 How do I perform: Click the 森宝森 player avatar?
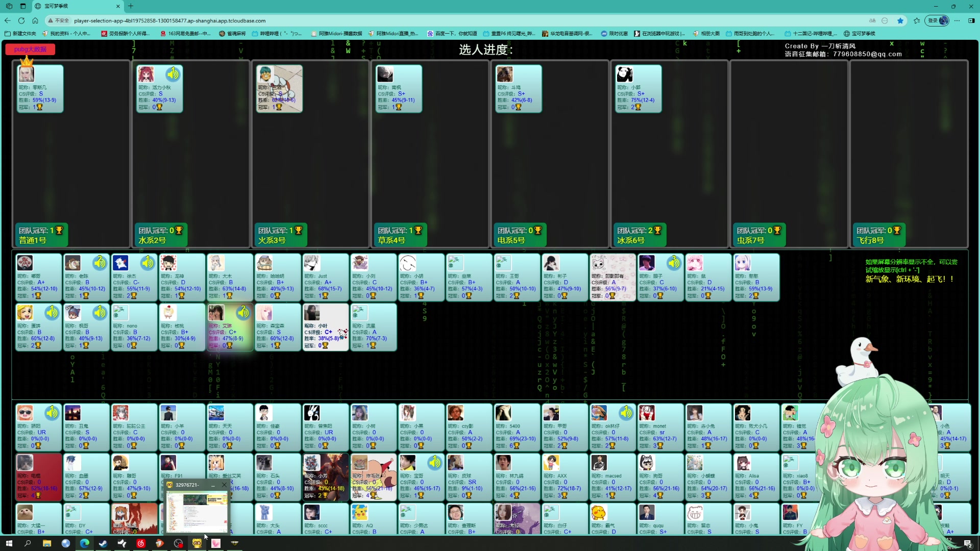(x=264, y=313)
